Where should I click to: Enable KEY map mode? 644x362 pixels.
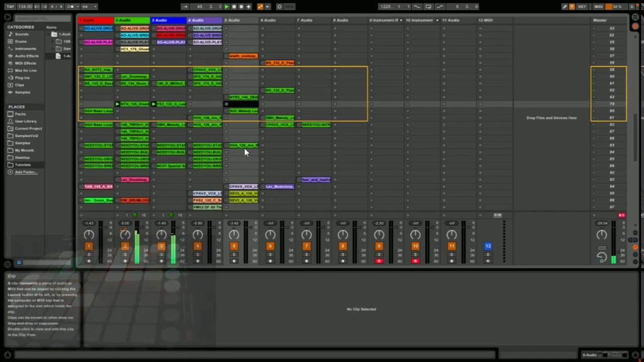tap(582, 7)
